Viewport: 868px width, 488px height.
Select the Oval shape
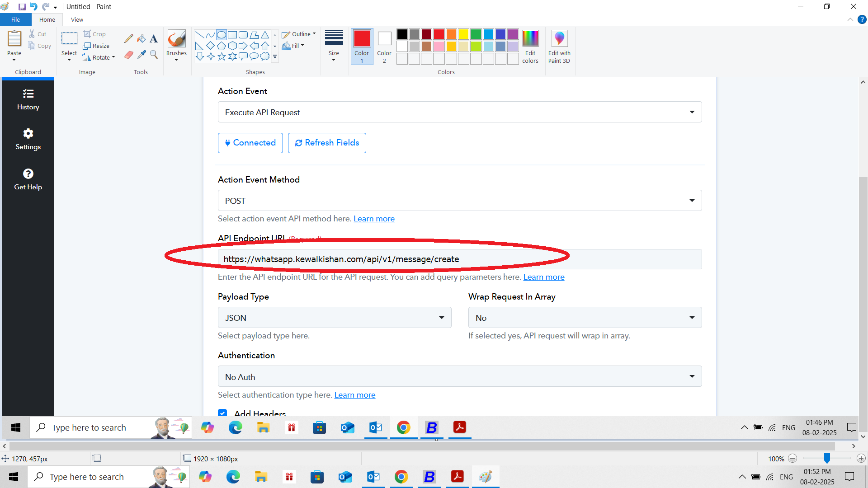(x=222, y=35)
